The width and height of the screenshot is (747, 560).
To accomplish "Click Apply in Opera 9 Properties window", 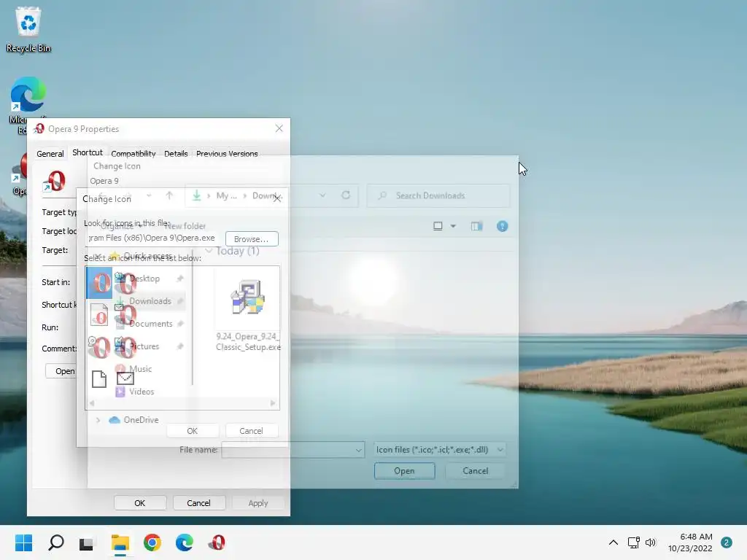I will pyautogui.click(x=258, y=503).
